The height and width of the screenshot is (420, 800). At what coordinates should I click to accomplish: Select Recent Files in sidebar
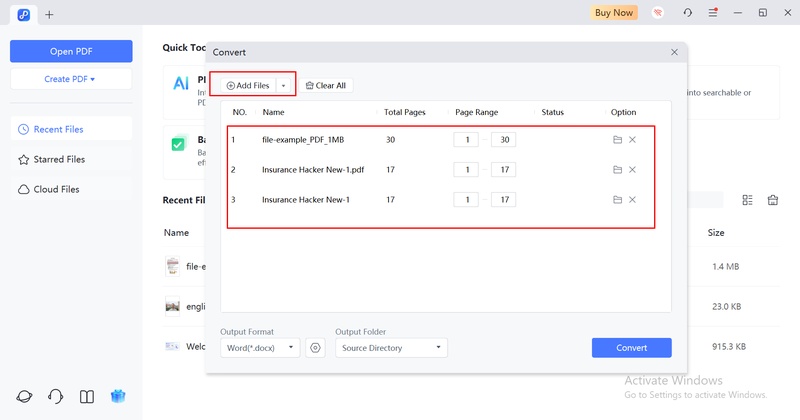pos(71,129)
